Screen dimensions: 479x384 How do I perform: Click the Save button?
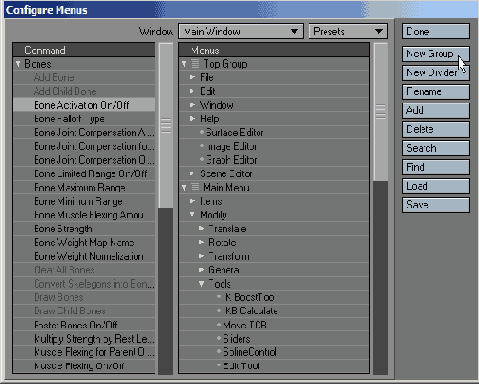coord(436,205)
